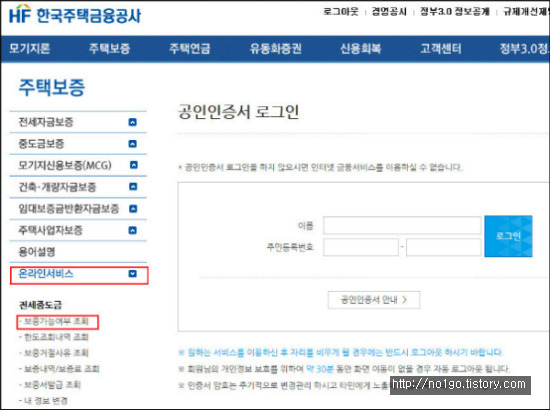Click the 공인인증서 안내 button
The width and height of the screenshot is (550, 410).
[374, 300]
